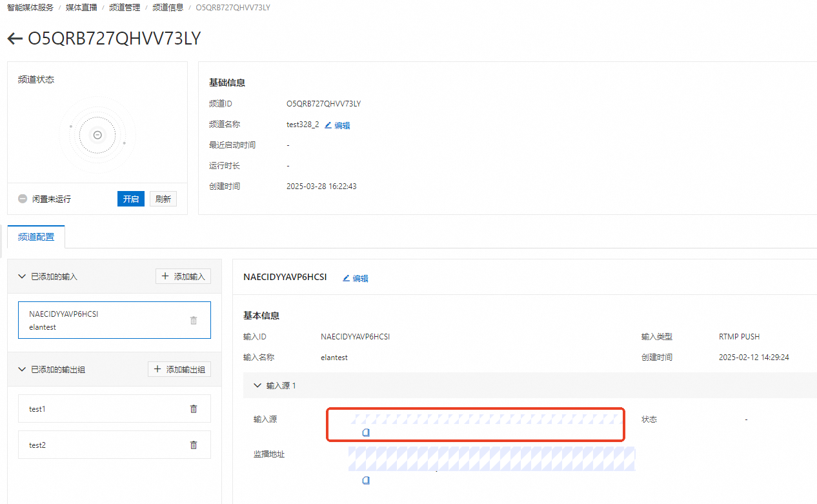Click the masked 输入源 URL
The width and height of the screenshot is (817, 504).
coord(485,419)
